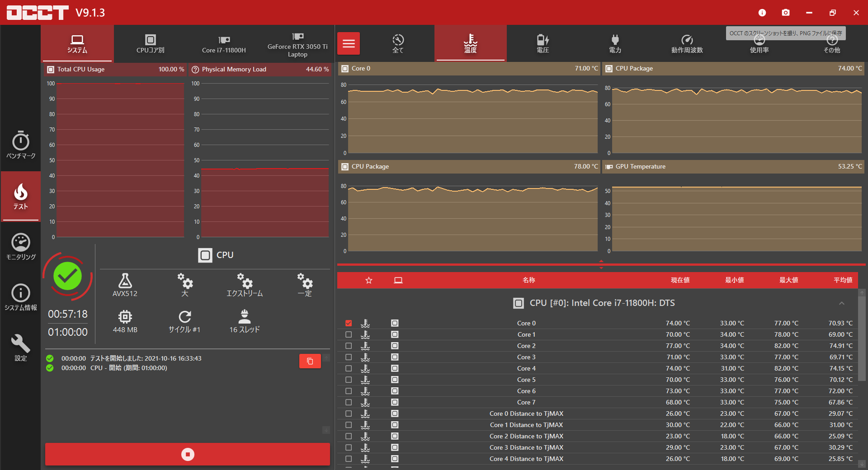Open the Benchmark section in sidebar
The image size is (868, 470).
point(21,145)
